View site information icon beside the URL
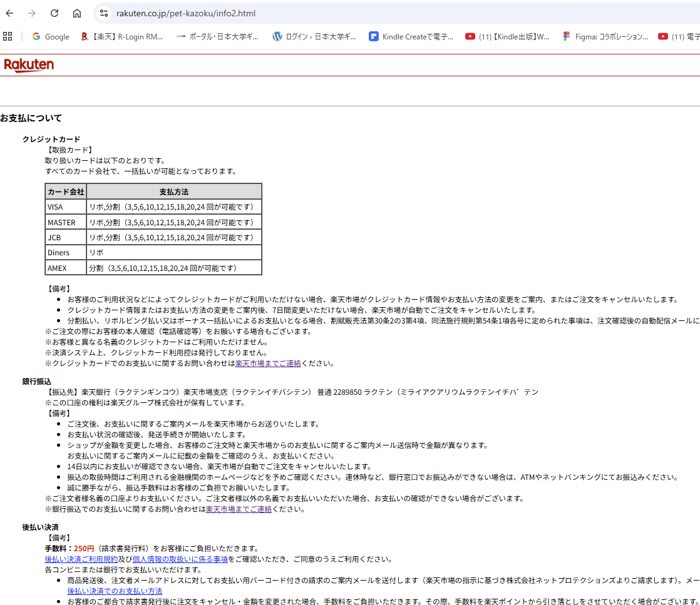Screen dimensions: 700x605 (x=104, y=13)
